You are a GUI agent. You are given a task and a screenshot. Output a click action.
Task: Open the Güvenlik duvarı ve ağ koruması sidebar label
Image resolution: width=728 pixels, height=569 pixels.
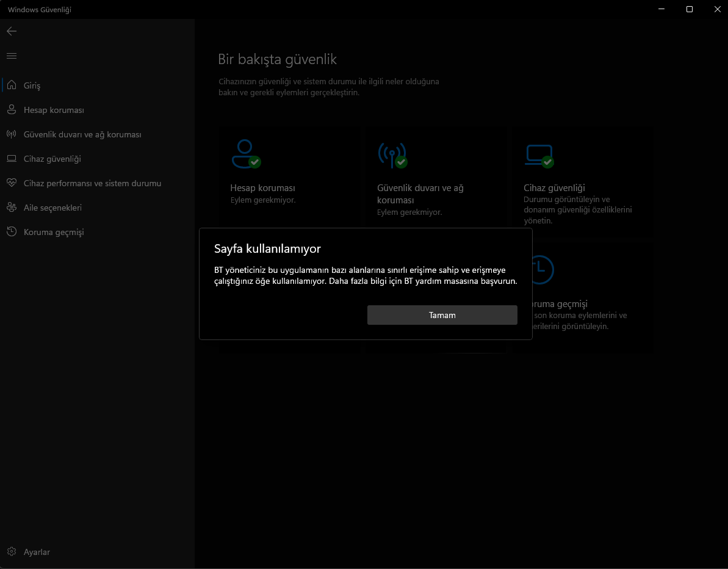click(82, 134)
